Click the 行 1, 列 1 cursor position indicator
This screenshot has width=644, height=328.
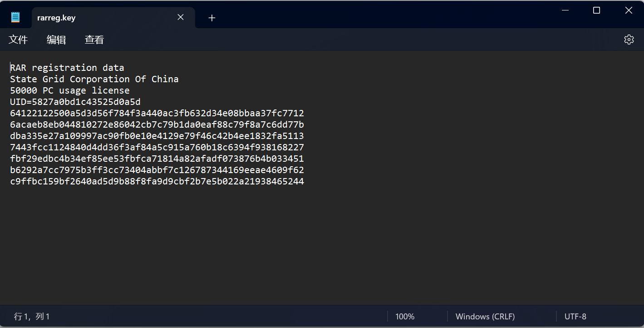pos(32,317)
